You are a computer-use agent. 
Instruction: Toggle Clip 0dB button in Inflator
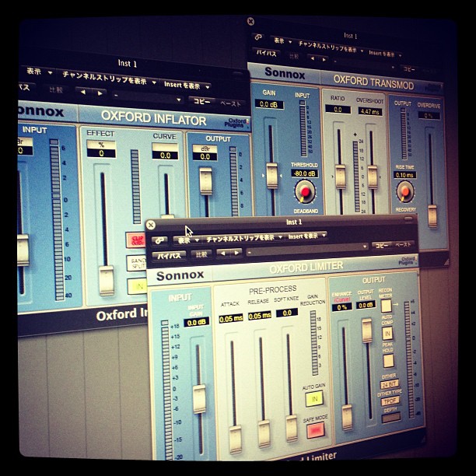point(136,240)
